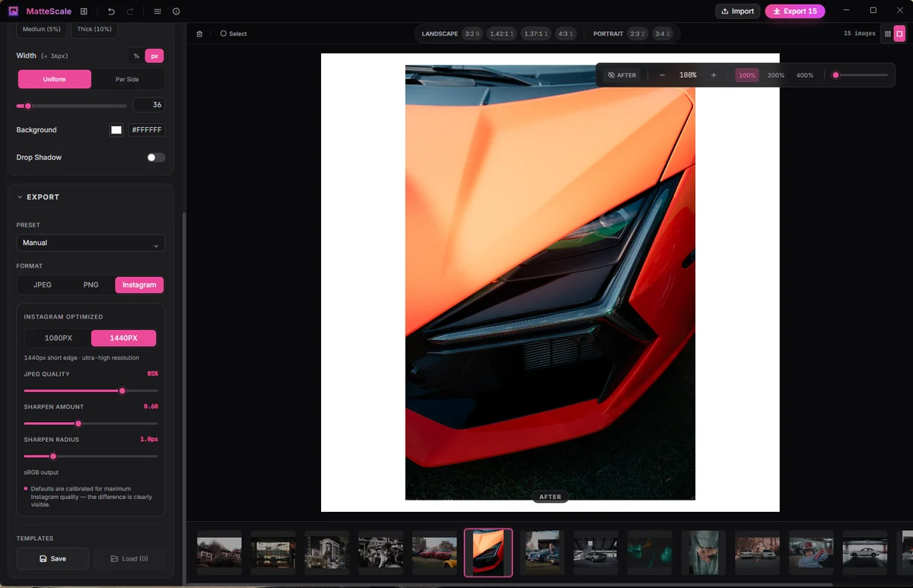913x588 pixels.
Task: Click the #FFFFFF hex color field
Action: point(147,130)
